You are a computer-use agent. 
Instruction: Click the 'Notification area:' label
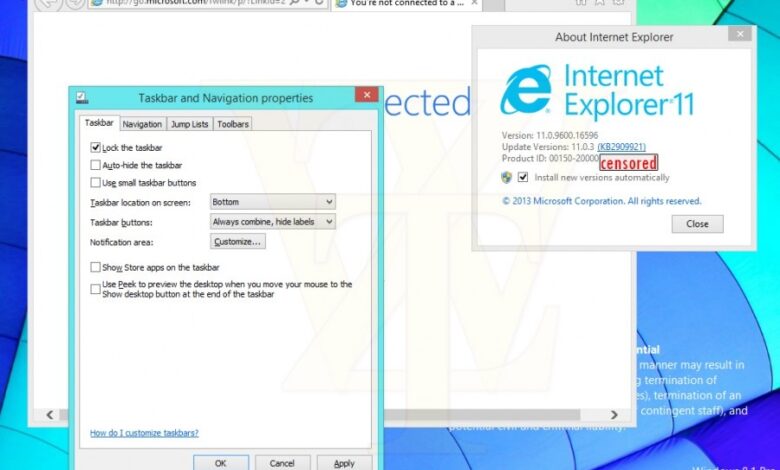tap(121, 242)
